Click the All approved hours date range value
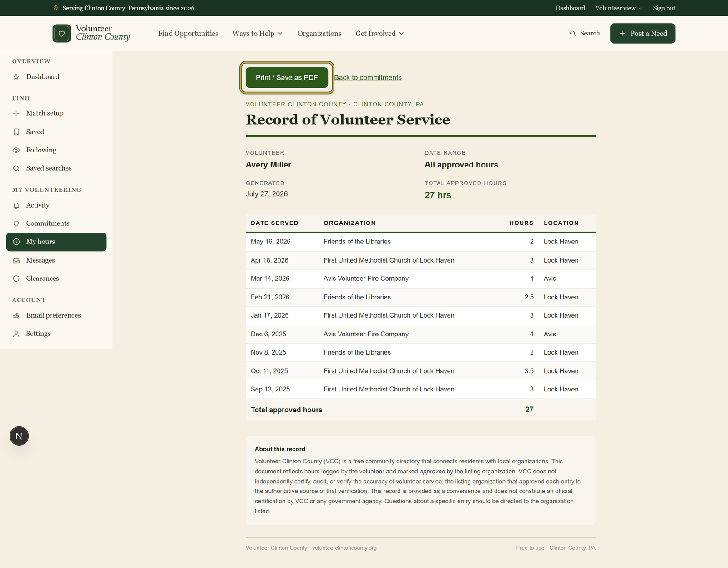The height and width of the screenshot is (568, 728). coord(461,165)
